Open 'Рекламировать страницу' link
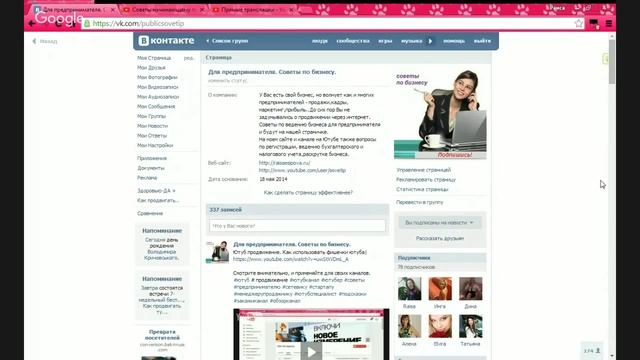This screenshot has height=360, width=640. pos(426,180)
